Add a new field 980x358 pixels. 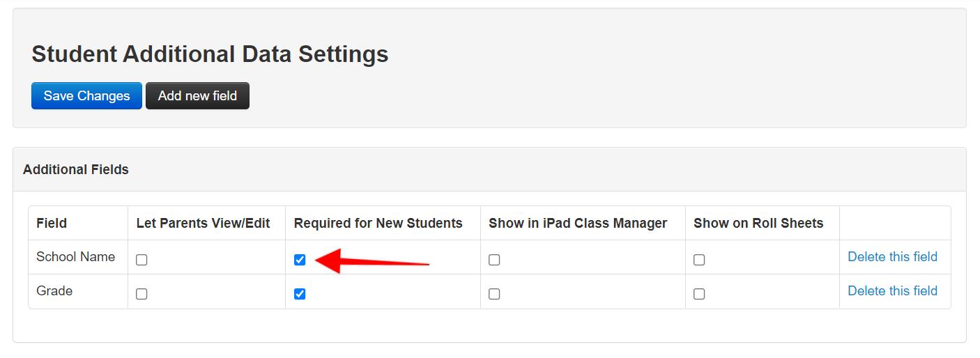pos(197,96)
